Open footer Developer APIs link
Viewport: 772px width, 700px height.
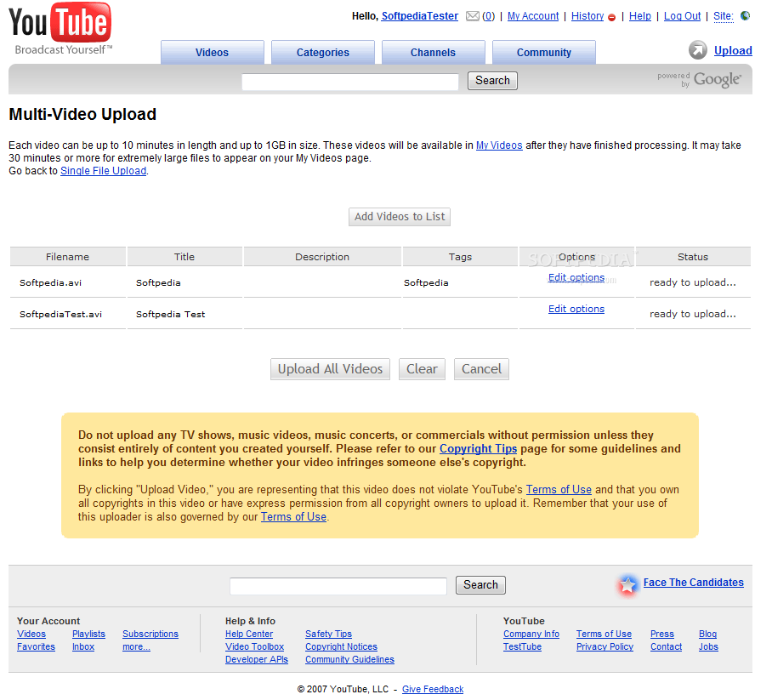[x=257, y=660]
